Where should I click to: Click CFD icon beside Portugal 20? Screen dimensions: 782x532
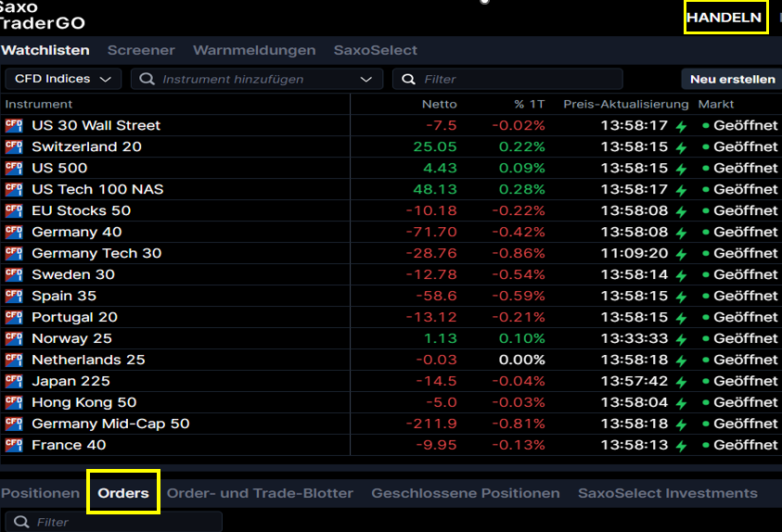tap(14, 317)
